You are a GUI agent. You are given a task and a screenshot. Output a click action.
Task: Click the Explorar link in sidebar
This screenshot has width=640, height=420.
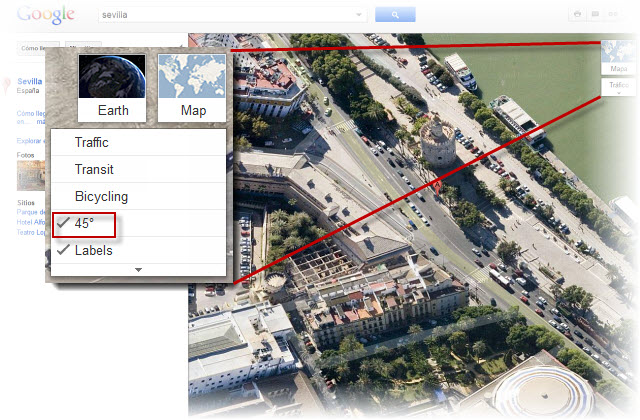[x=31, y=141]
